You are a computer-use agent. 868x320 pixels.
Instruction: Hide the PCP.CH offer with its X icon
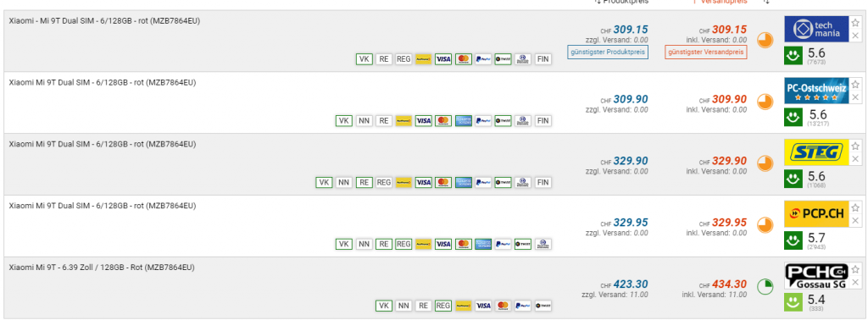(x=855, y=221)
